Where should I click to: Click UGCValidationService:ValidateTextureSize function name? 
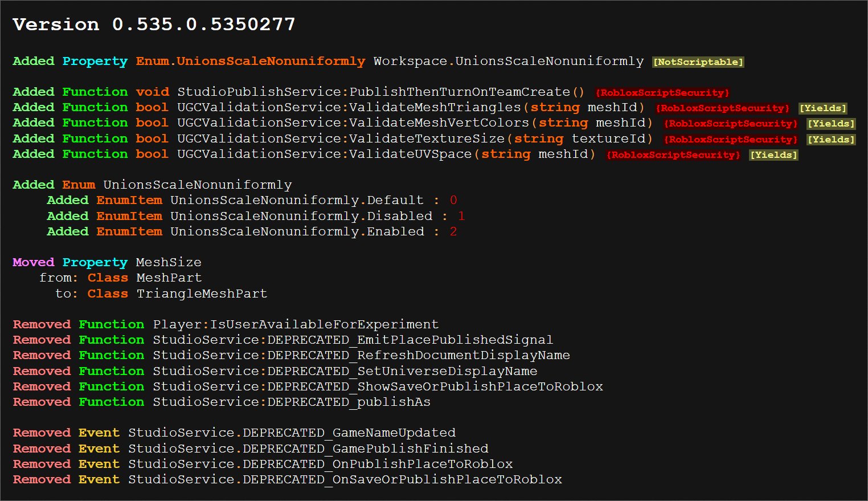click(341, 139)
